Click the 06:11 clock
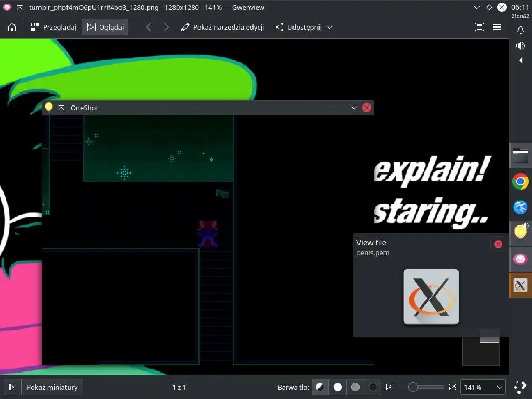Screen dimensions: 532x399 point(520,7)
